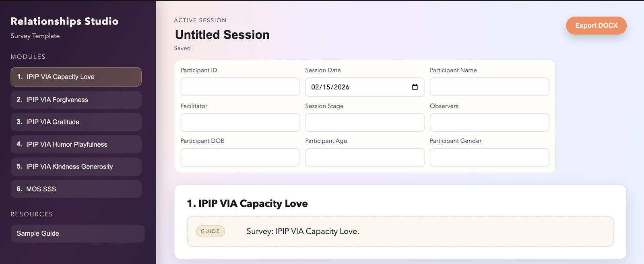Focus the Participant DOB field

click(x=240, y=158)
